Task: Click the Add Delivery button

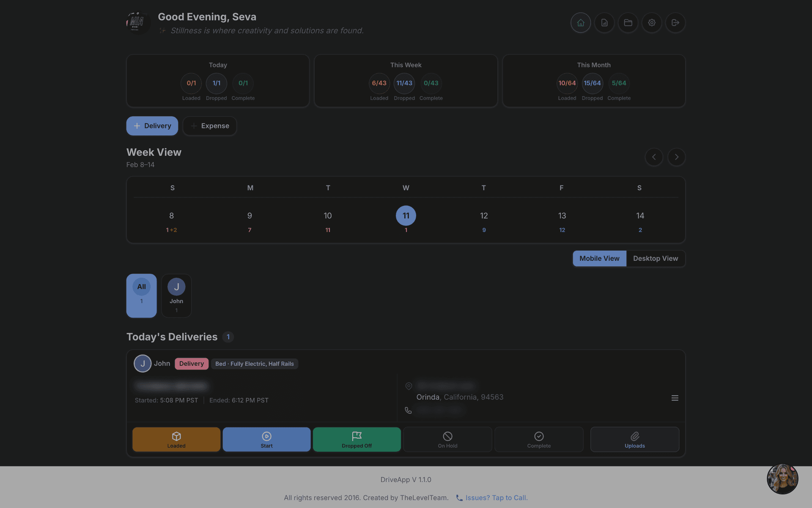Action: 152,126
